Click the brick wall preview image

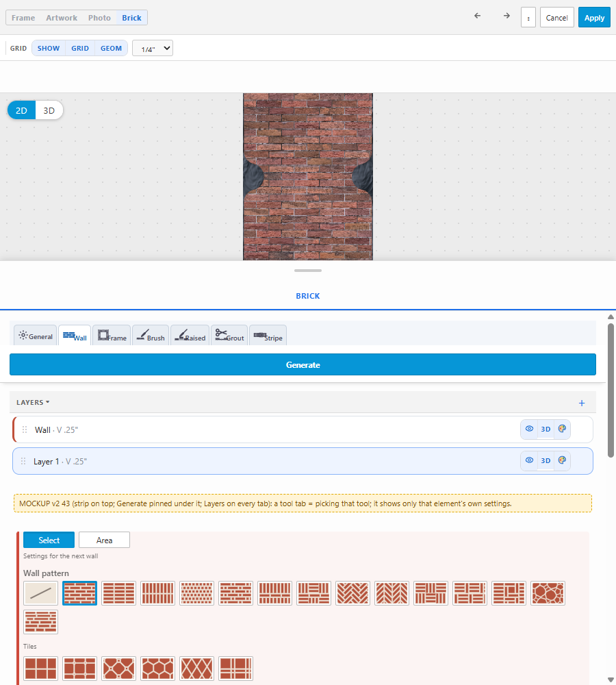pos(308,177)
